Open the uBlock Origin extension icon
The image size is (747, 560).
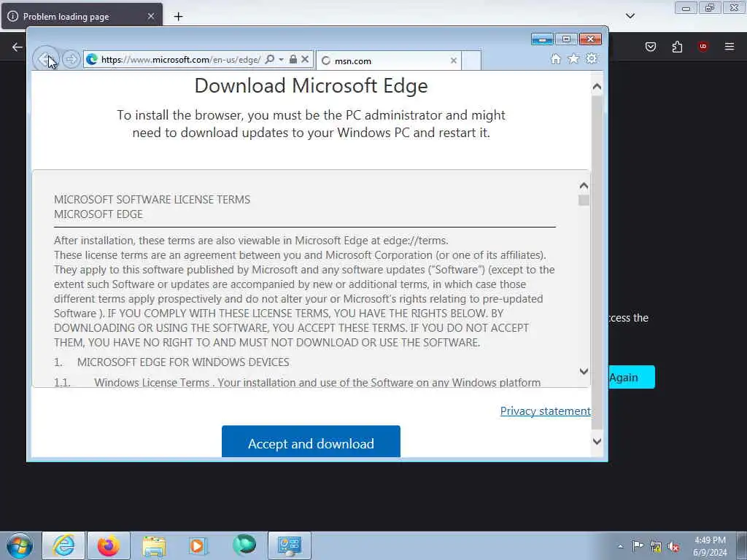pos(703,47)
